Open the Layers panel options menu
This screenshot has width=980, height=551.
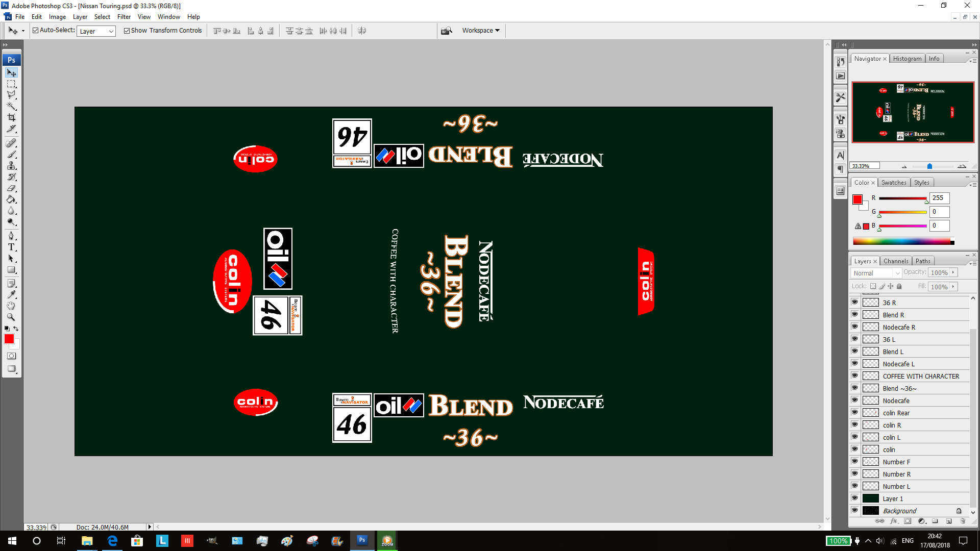[972, 263]
